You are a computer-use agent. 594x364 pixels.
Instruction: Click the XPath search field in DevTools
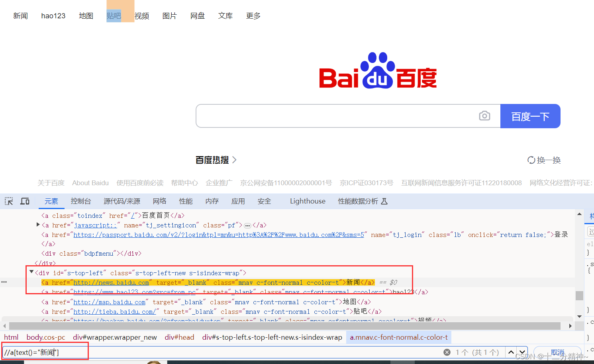pyautogui.click(x=221, y=352)
